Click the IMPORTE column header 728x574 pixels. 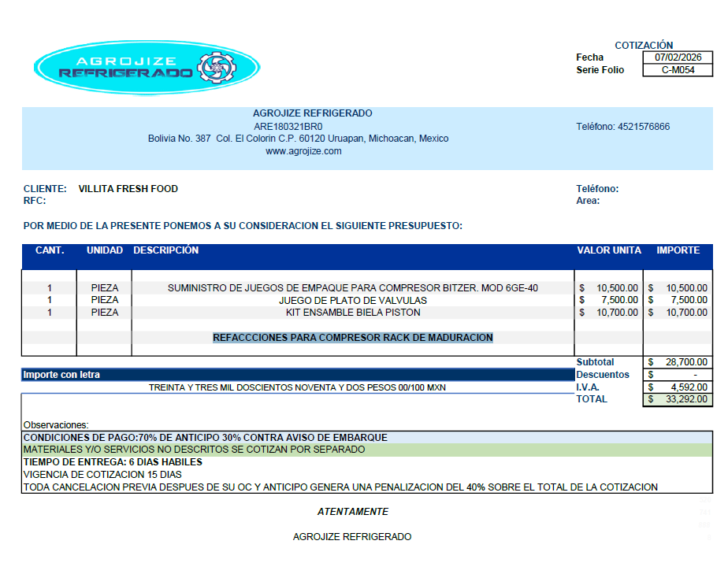coord(678,250)
